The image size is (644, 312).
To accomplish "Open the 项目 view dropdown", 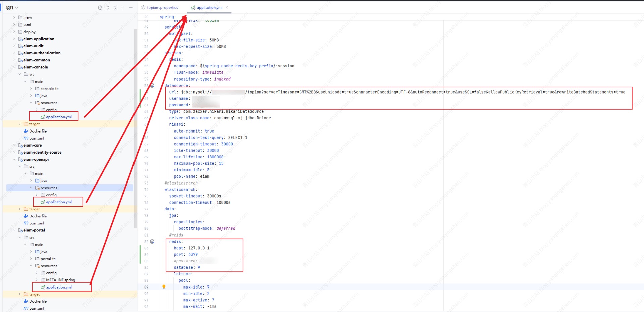I will pos(12,8).
